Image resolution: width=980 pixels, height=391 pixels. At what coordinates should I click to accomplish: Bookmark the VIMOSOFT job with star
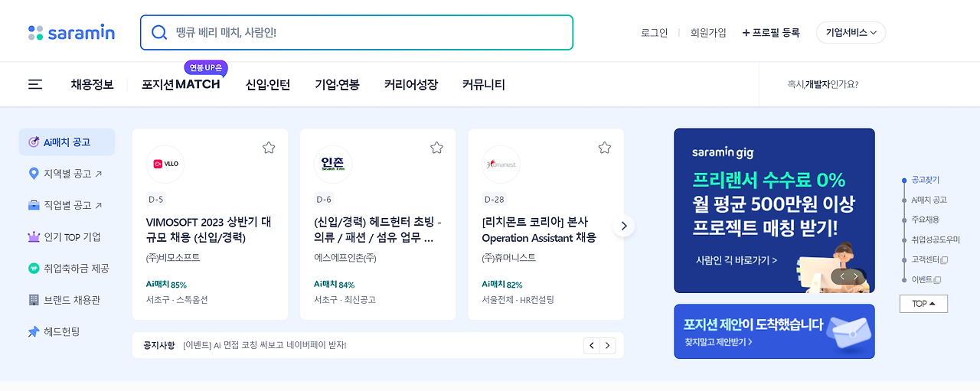tap(269, 148)
